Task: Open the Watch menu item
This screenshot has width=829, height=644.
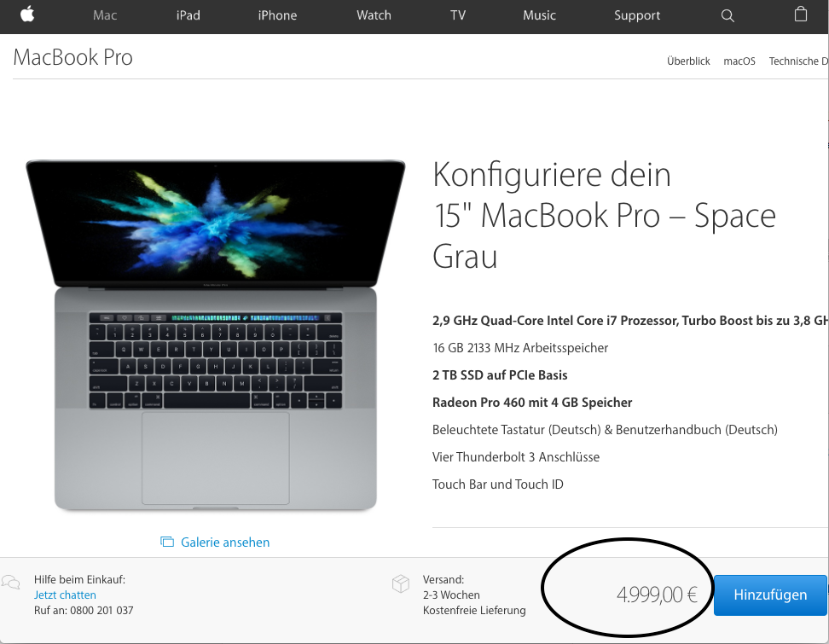Action: coord(374,15)
